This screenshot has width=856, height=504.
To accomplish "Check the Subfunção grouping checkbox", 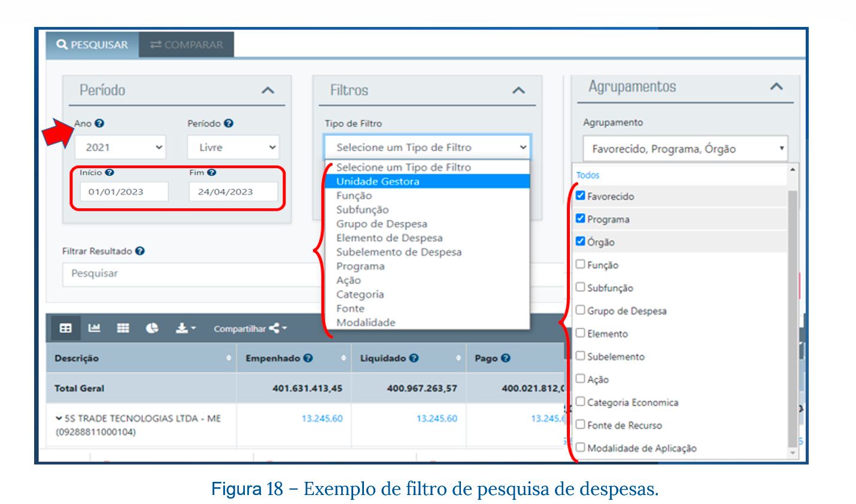I will tap(580, 287).
